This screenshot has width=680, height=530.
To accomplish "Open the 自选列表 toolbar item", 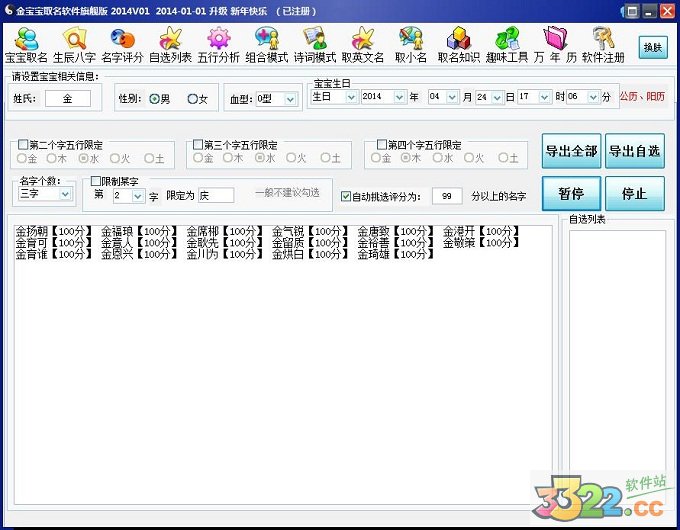I will (170, 44).
